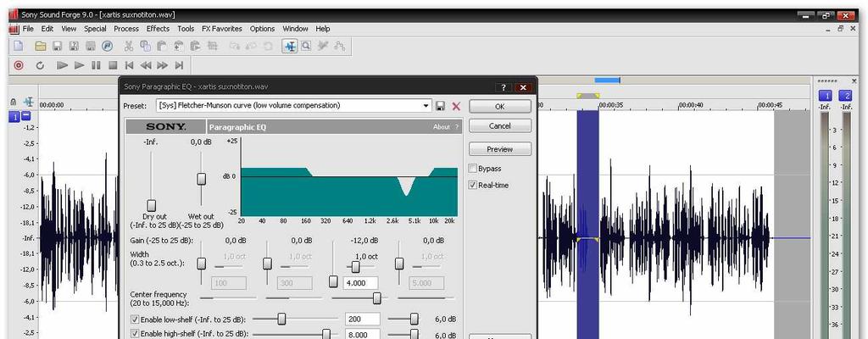Toggle the Enable high-shelf checkbox

tap(135, 334)
